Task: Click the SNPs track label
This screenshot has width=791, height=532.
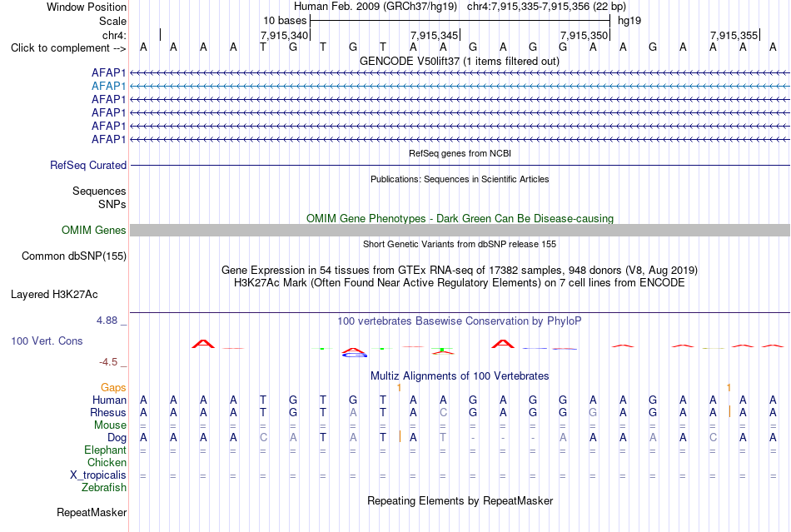Action: tap(112, 204)
